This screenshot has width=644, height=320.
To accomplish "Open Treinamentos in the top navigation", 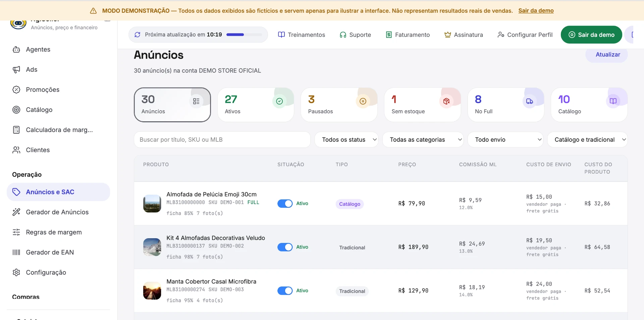I will (302, 35).
